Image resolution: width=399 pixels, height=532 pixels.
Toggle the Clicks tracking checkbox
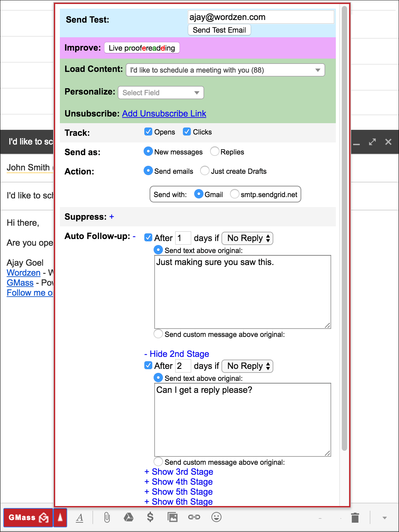(x=187, y=132)
